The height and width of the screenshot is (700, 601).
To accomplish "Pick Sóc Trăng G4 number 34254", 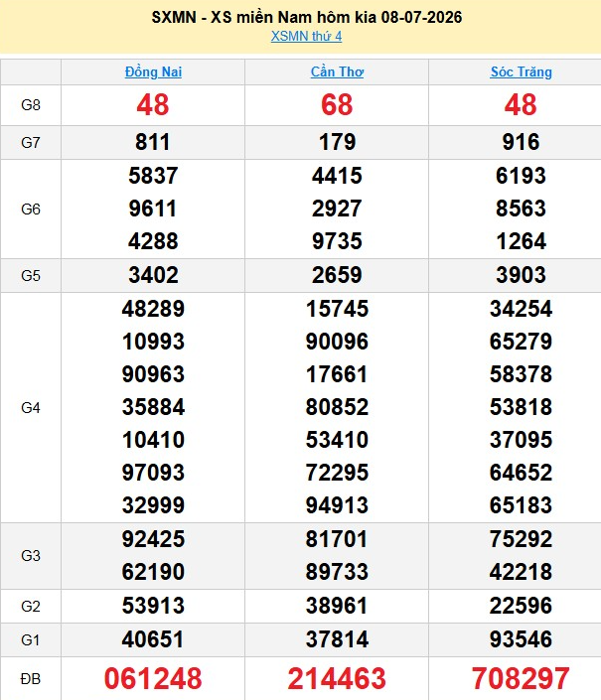I will 522,309.
